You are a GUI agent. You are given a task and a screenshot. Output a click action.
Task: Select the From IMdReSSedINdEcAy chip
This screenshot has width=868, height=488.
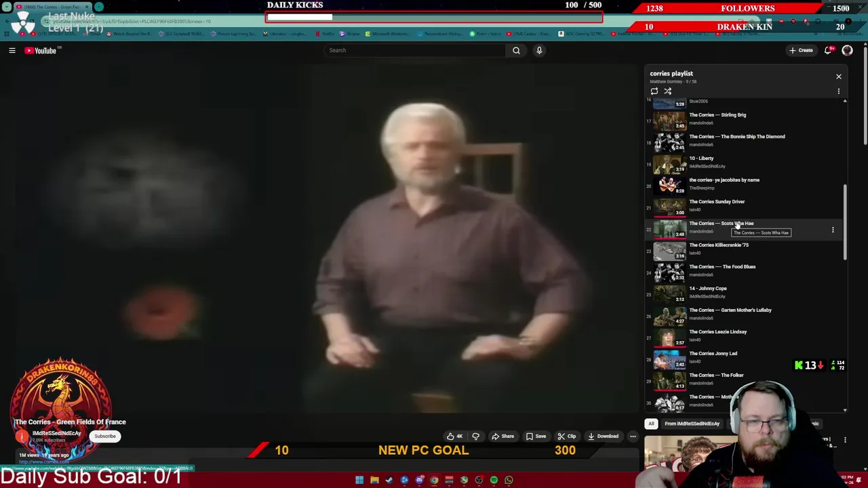click(x=692, y=424)
